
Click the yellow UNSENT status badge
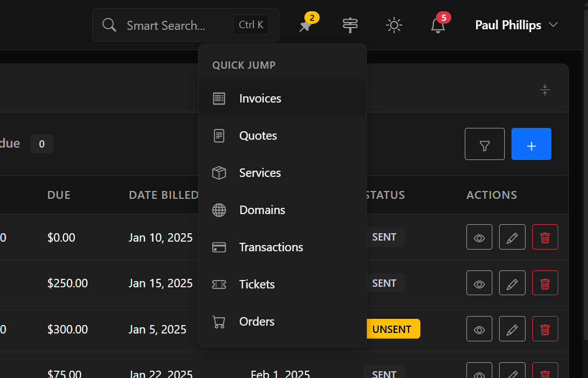pos(392,329)
